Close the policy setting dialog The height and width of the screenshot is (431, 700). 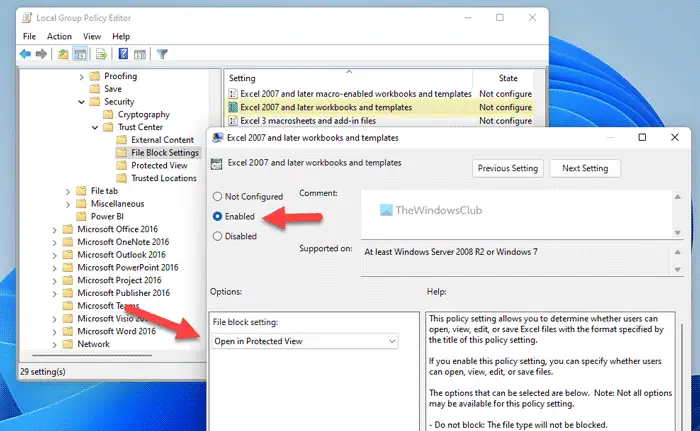click(x=675, y=138)
